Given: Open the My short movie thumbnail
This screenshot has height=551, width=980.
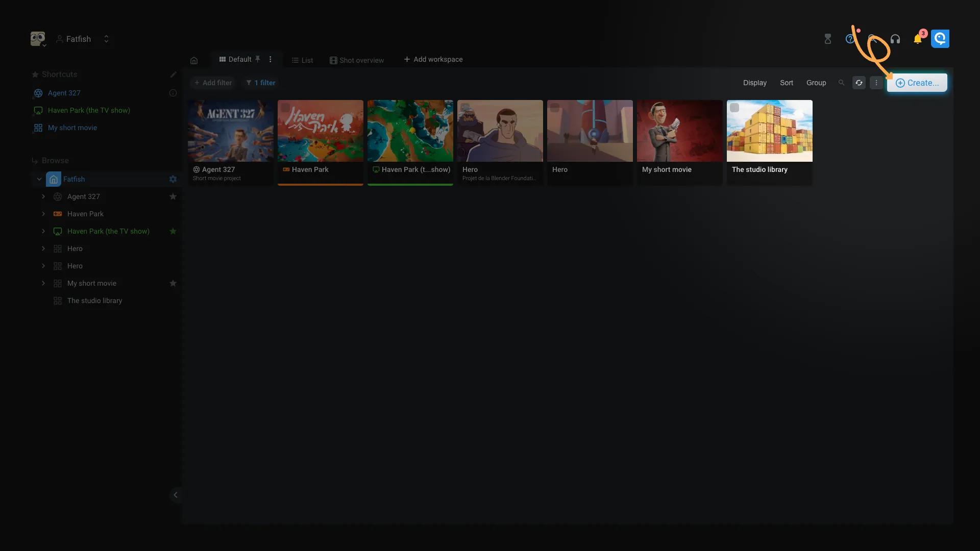Looking at the screenshot, I should point(679,131).
